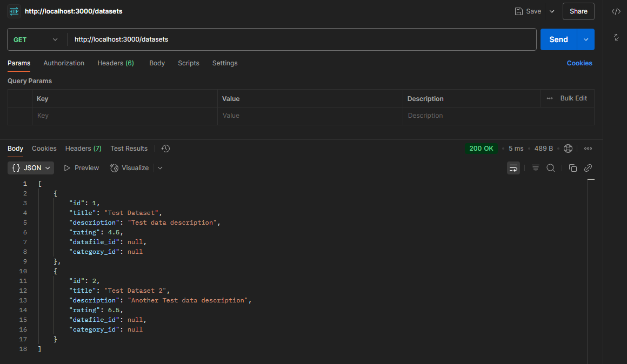Click the Send button
The height and width of the screenshot is (364, 627).
[x=558, y=39]
